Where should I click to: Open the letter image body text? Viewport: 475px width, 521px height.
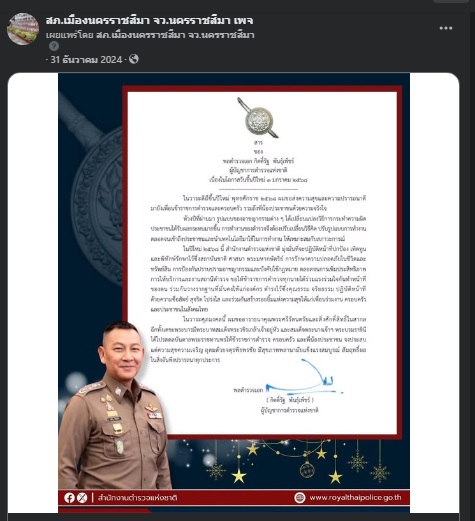click(x=258, y=279)
